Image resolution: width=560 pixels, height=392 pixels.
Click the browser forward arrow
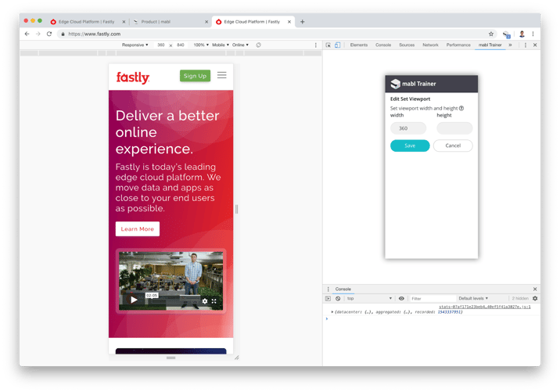(38, 34)
